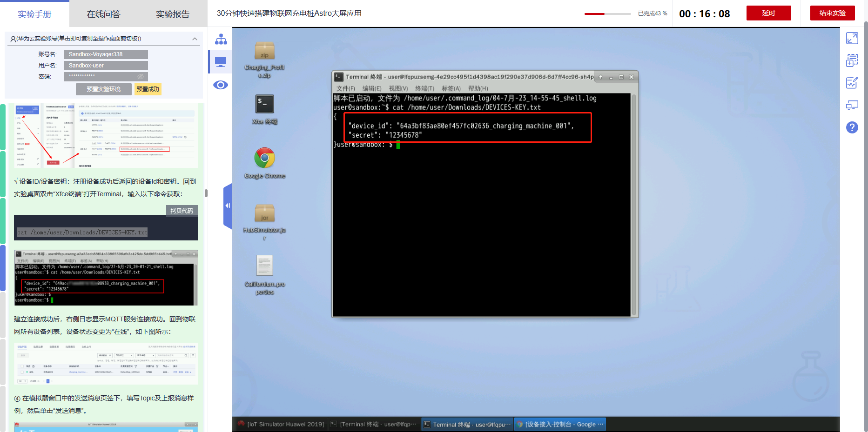Open IoT Simulator Huawei 2019 taskbar item
This screenshot has height=432, width=868.
pos(281,424)
